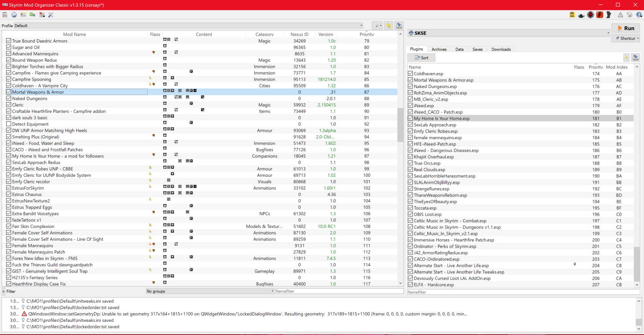Open the executables gears icon
The image size is (644, 335).
tap(33, 15)
